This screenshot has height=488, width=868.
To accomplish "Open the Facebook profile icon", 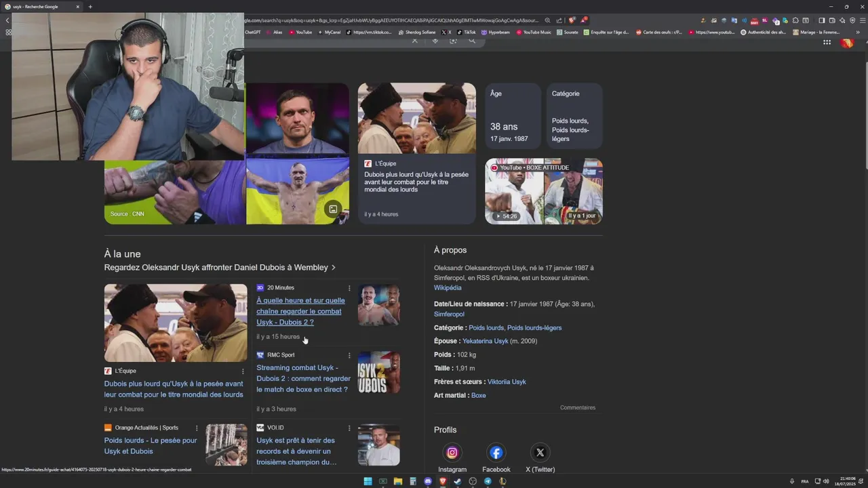I will (496, 452).
